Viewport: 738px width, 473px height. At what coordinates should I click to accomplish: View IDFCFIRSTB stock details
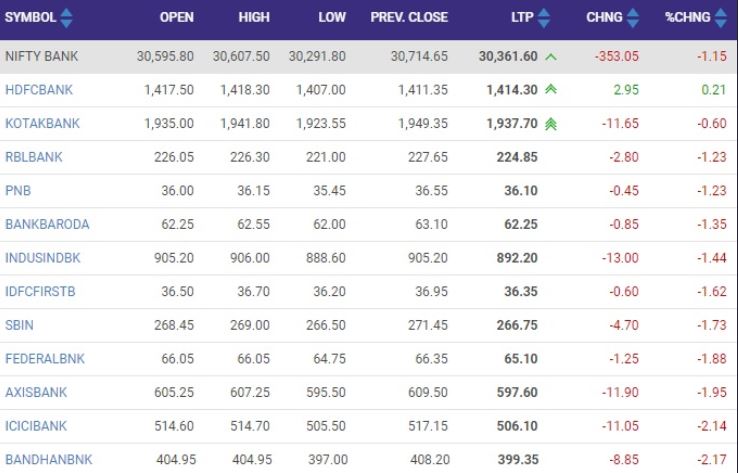coord(40,292)
